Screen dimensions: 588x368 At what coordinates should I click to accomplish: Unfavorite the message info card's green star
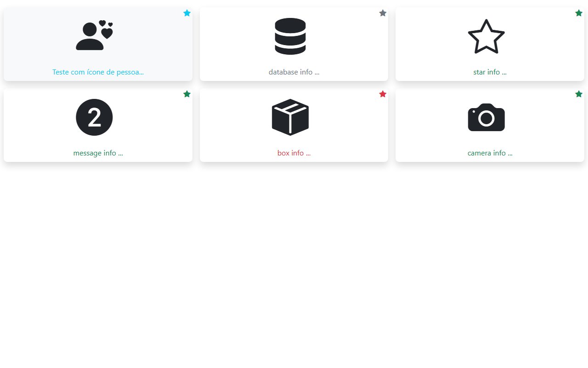(187, 94)
